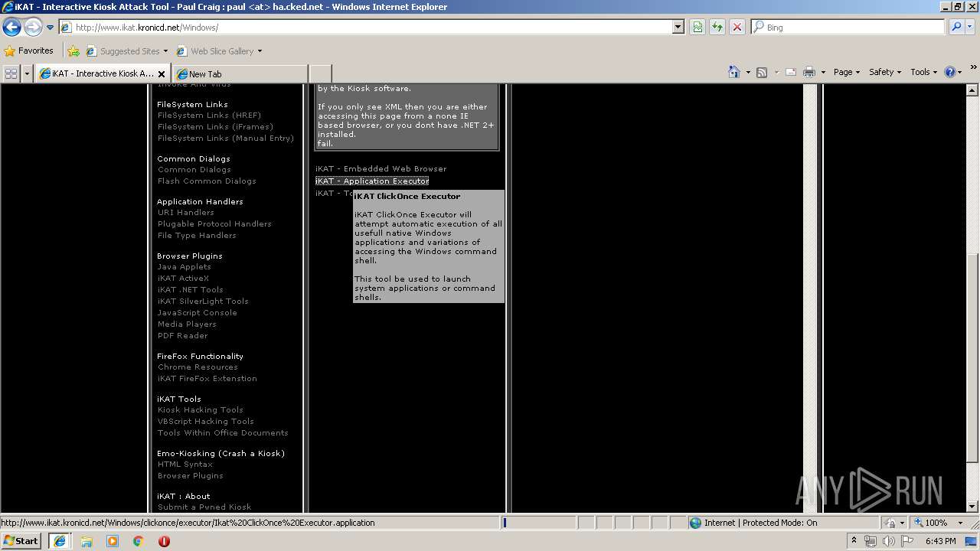980x551 pixels.
Task: Expand Home button dropdown arrow
Action: tap(748, 73)
